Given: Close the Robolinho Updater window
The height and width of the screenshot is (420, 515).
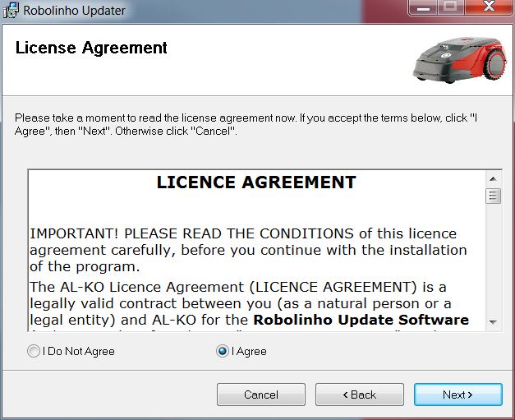Looking at the screenshot, I should (x=488, y=8).
